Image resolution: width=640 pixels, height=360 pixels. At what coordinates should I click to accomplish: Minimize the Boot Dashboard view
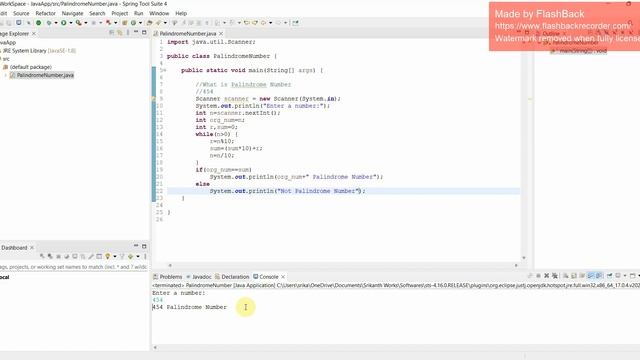pos(136,246)
